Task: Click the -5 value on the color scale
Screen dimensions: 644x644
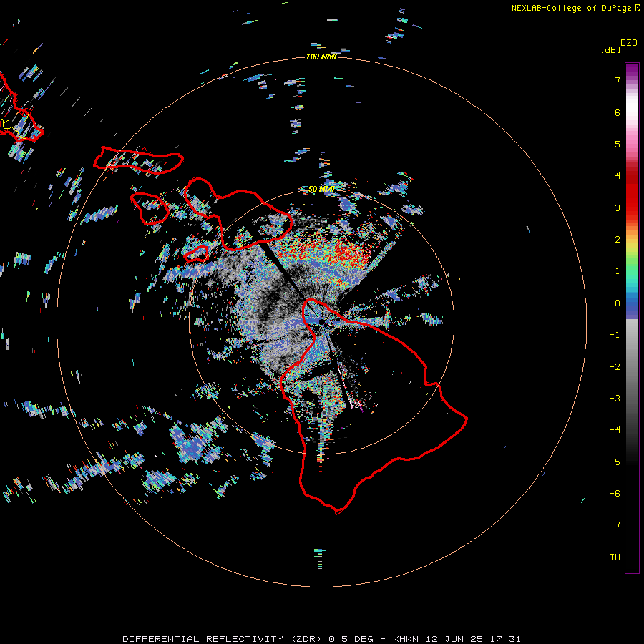Action: (x=615, y=462)
